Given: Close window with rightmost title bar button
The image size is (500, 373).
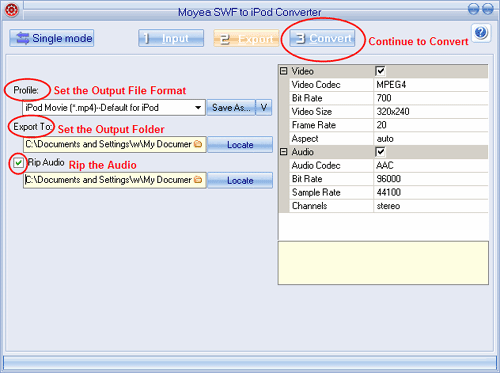Looking at the screenshot, I should [x=488, y=9].
